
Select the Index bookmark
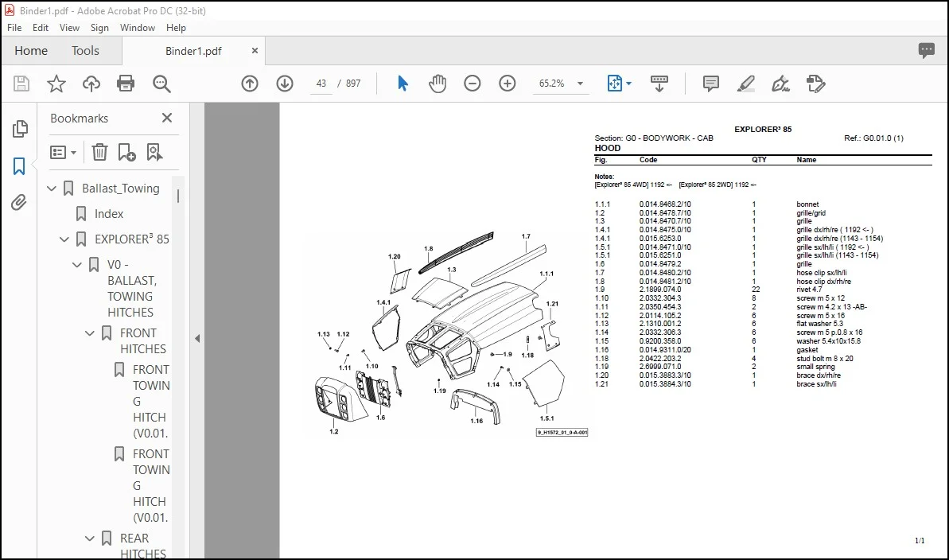coord(109,214)
